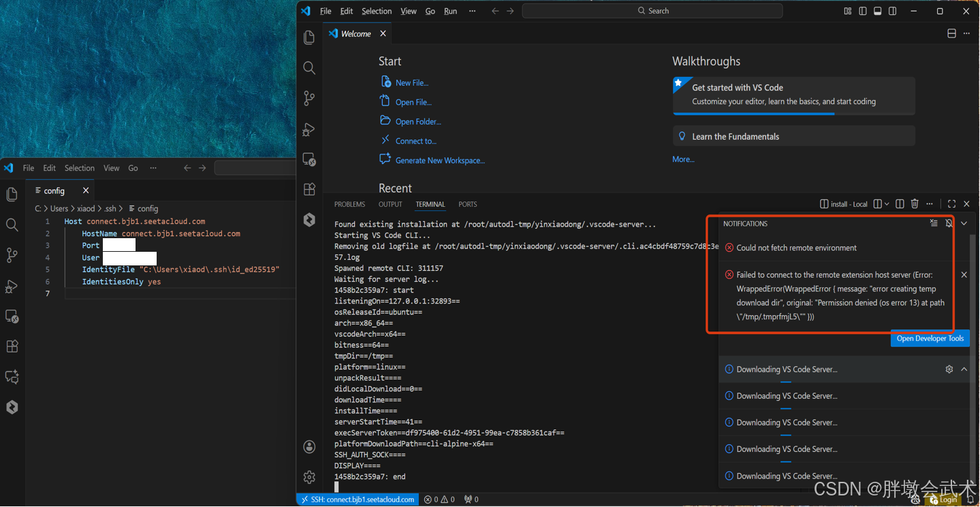
Task: Click the SSH remote indicator in status bar
Action: click(358, 500)
